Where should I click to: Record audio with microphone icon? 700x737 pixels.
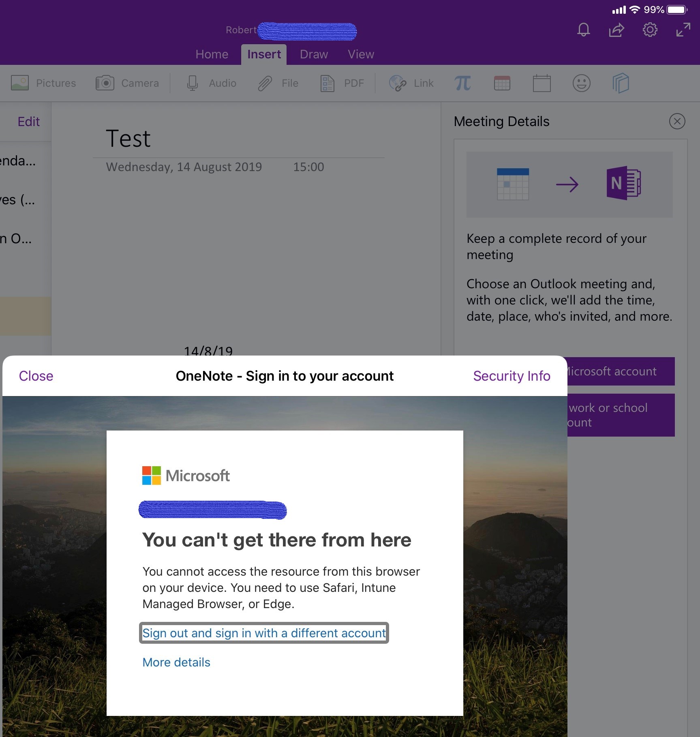coord(193,83)
